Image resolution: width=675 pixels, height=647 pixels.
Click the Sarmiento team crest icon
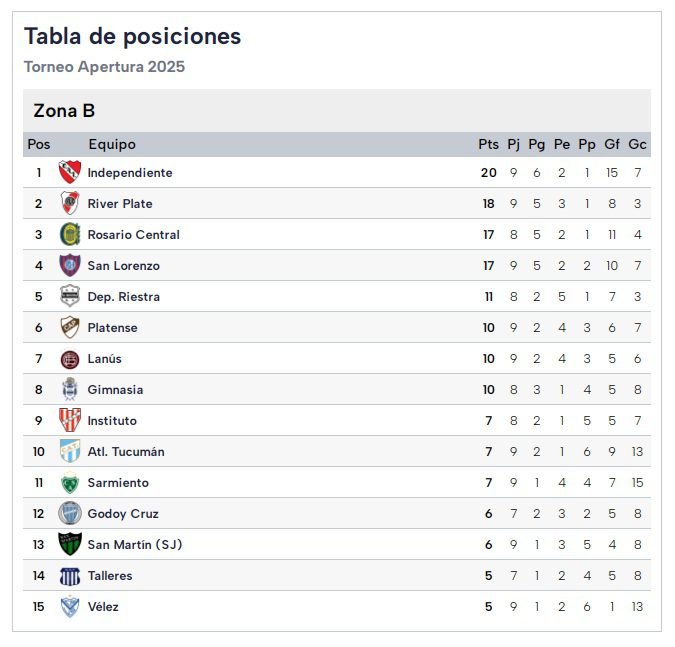69,482
